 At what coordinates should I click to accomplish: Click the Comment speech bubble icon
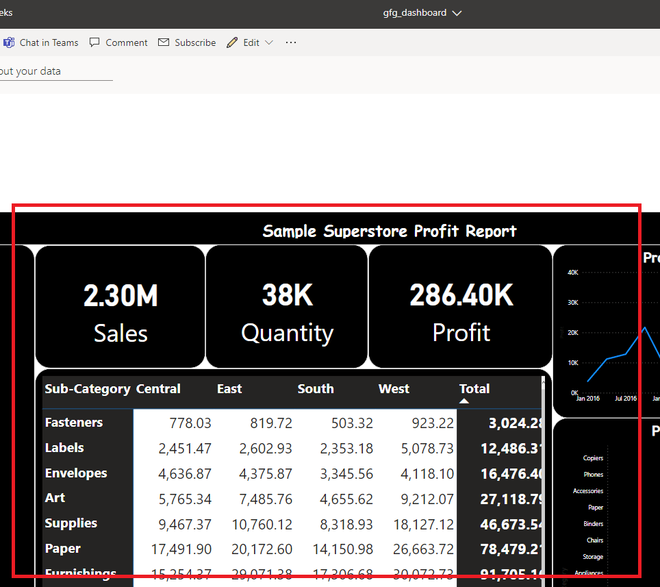tap(95, 43)
